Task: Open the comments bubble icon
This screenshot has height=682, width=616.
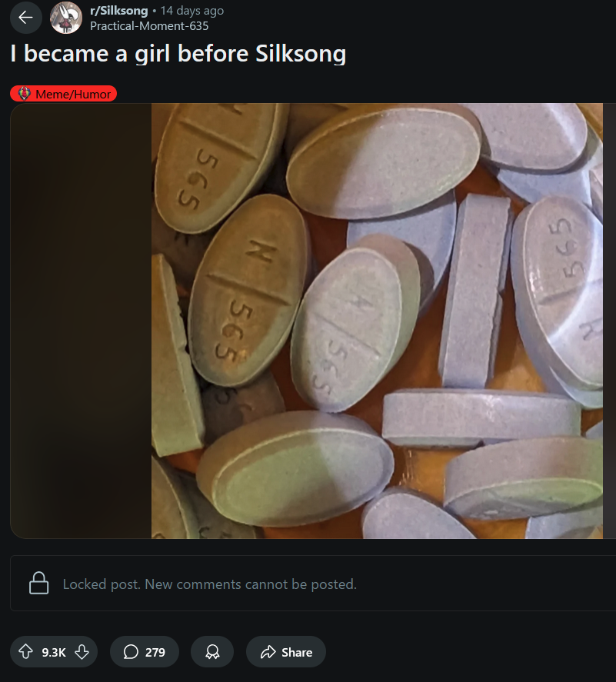Action: click(x=131, y=651)
